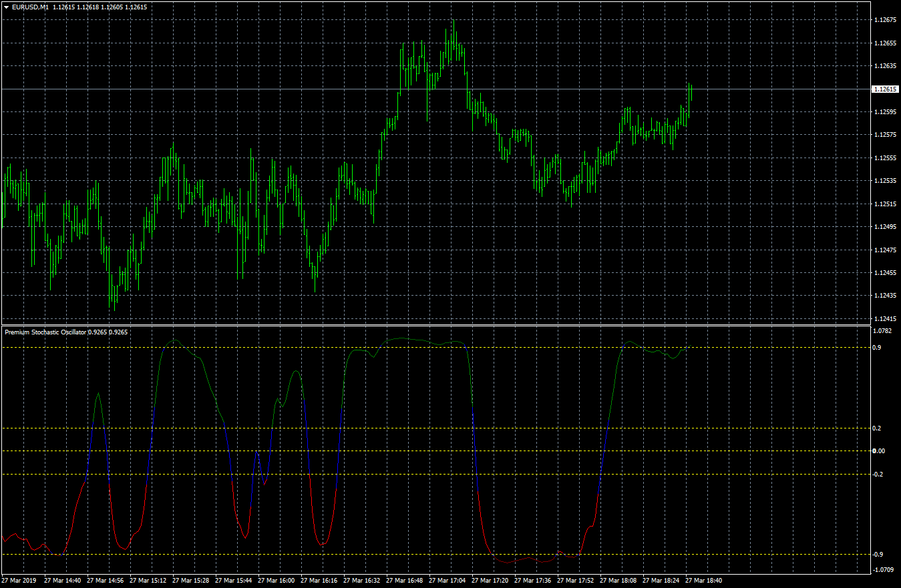Click the 27 Mar 14:56 time label
Viewport: 901px width, 588px height.
(106, 581)
